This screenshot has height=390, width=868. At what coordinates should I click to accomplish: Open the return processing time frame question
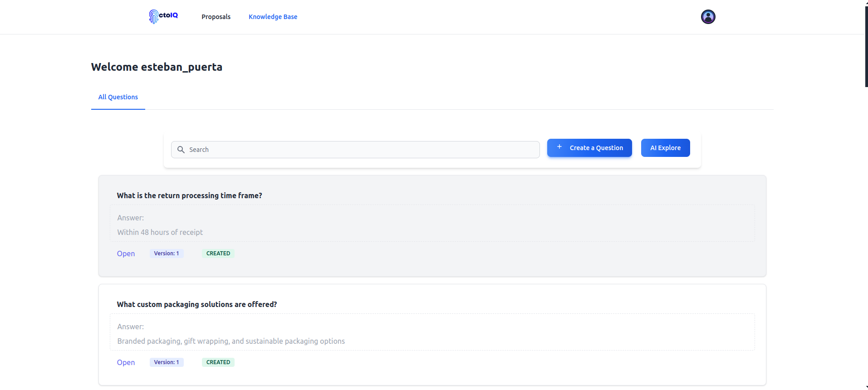(x=126, y=253)
